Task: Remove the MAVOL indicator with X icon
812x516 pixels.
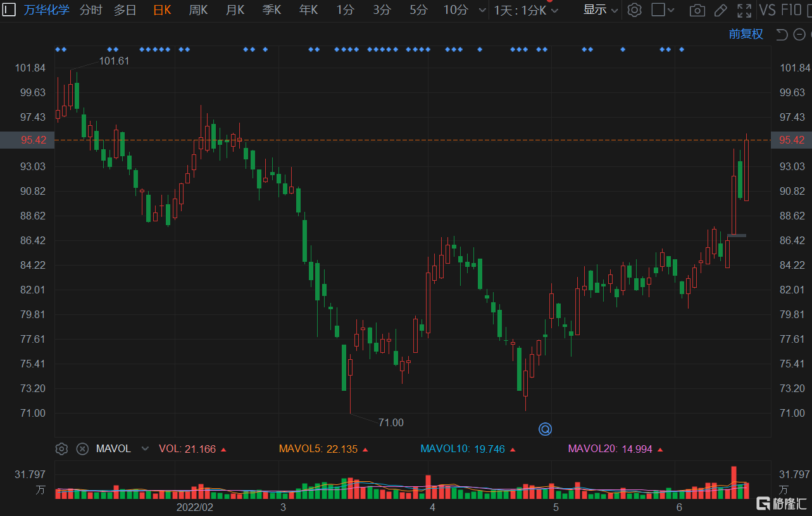Action: pos(82,449)
